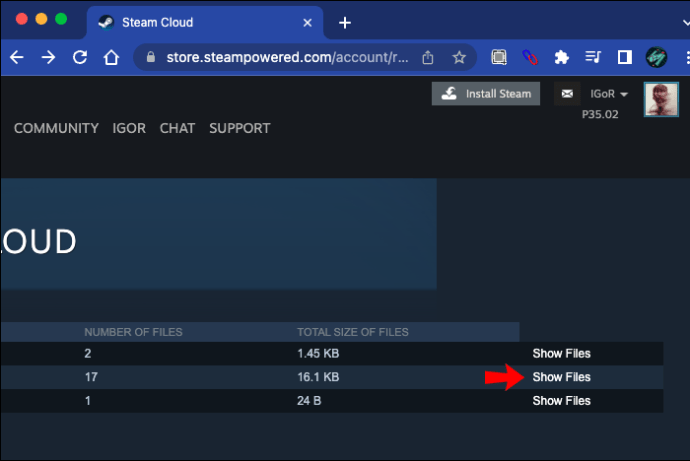The image size is (690, 461).
Task: Go back to the previous page
Action: [17, 57]
